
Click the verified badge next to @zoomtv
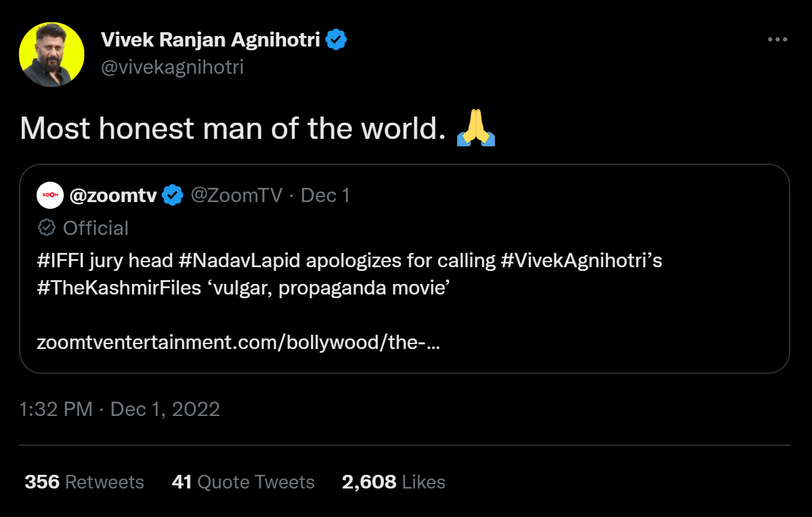click(172, 196)
